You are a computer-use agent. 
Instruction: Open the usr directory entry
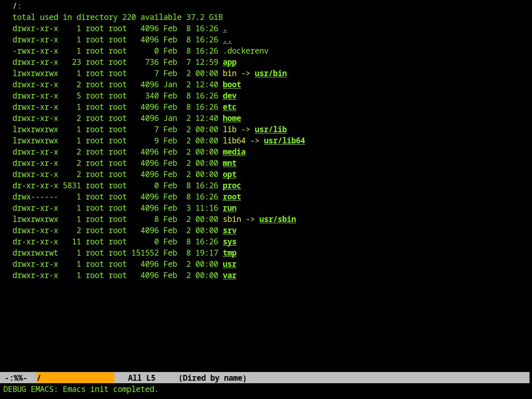tap(229, 264)
